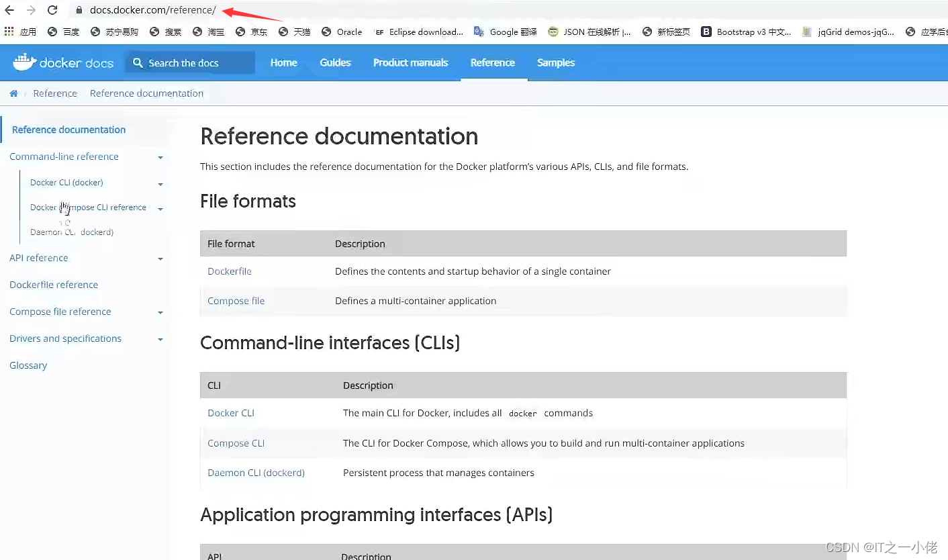This screenshot has width=948, height=560.
Task: Open Daemon CLI (dockerd) sidebar item
Action: (72, 232)
